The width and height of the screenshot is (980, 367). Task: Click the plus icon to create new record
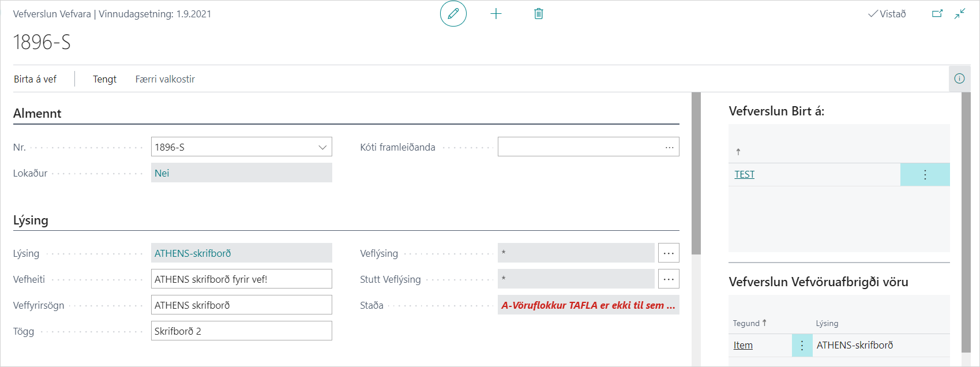point(496,14)
